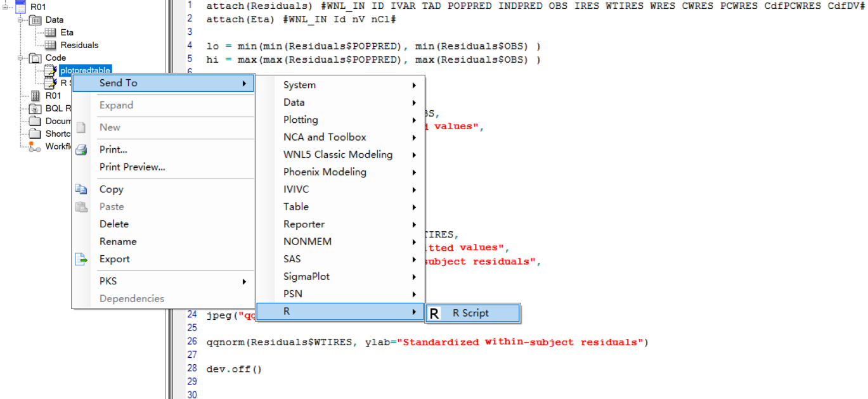Collapse the top R01 tree node
The image size is (868, 399).
pyautogui.click(x=6, y=7)
